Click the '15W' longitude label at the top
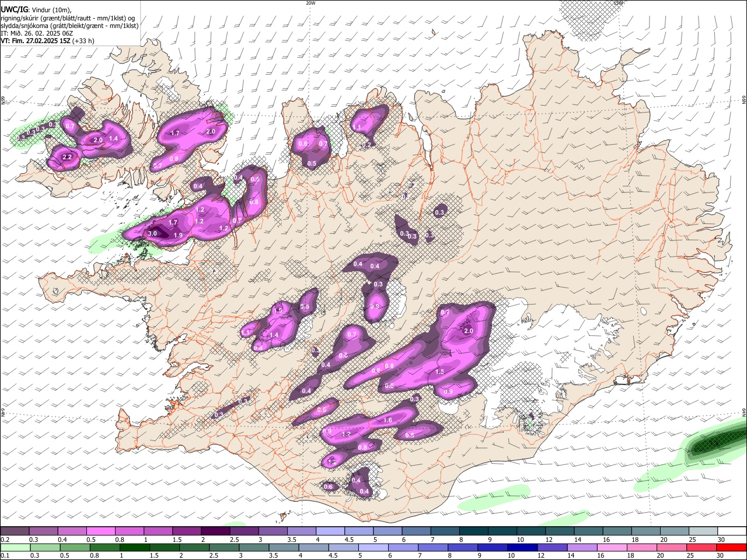Viewport: 747px width, 560px height. point(618,3)
